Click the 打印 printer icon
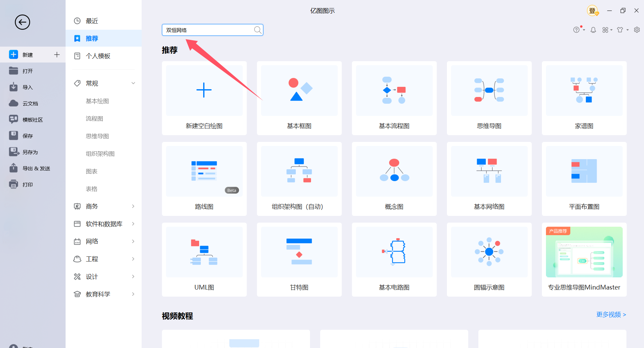644x348 pixels. (x=14, y=184)
